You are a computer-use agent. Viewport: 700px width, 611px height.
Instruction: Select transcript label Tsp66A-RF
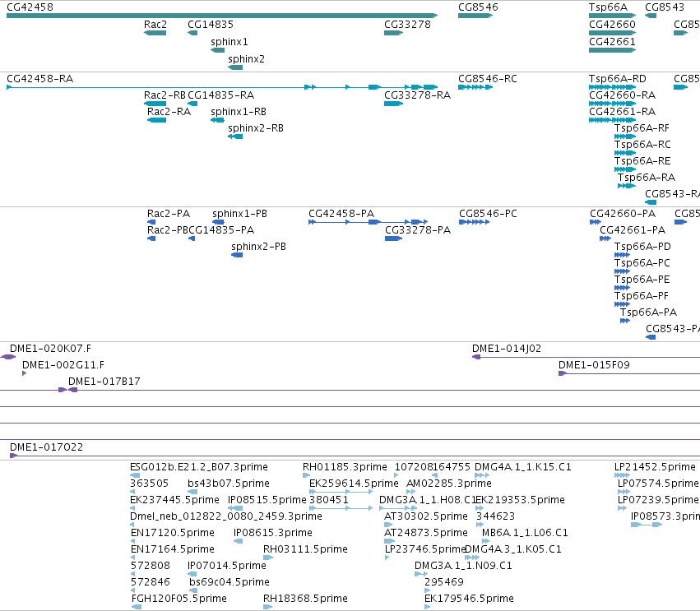pos(642,128)
